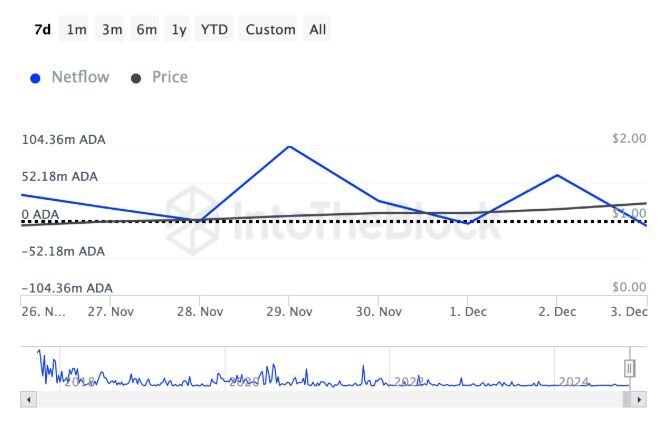Screen dimensions: 667x434
Task: Toggle the Netflow series legend
Action: tap(80, 77)
